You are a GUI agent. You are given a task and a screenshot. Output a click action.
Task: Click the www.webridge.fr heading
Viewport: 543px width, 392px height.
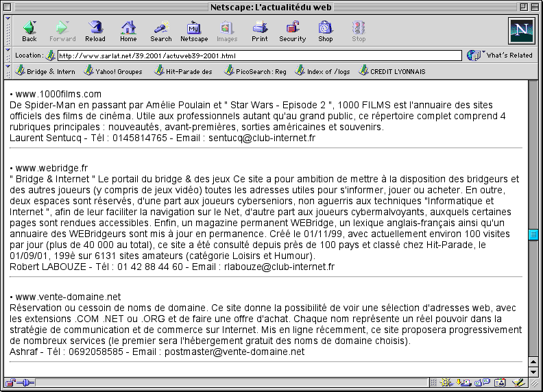pyautogui.click(x=51, y=168)
